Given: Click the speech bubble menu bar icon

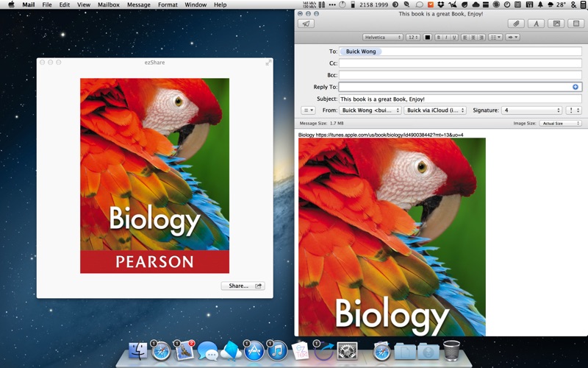Looking at the screenshot, I should 420,4.
